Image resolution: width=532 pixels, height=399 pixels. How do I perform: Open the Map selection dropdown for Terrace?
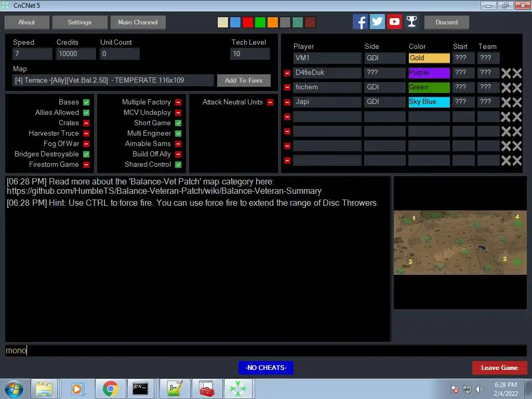point(113,81)
